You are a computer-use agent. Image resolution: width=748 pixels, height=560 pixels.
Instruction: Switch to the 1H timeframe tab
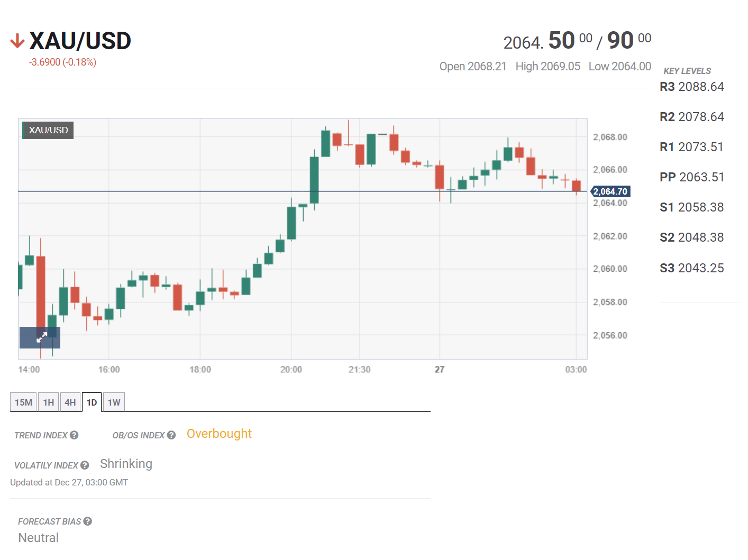click(49, 402)
